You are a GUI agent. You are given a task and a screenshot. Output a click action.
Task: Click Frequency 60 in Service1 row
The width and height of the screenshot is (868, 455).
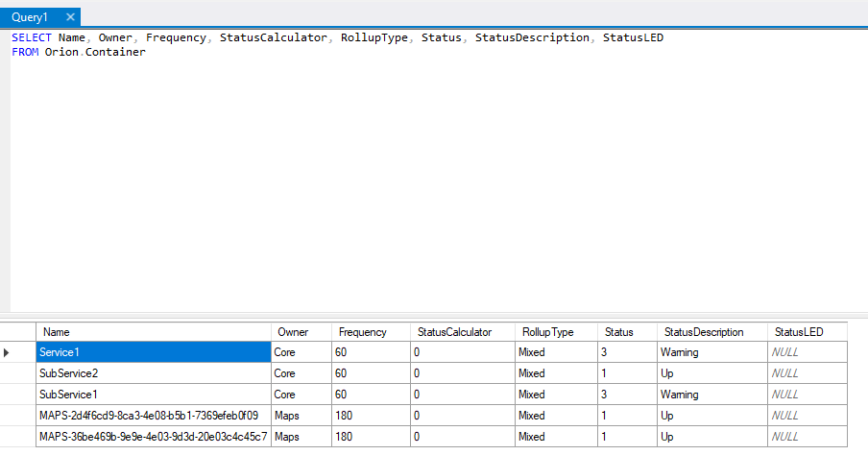(x=371, y=352)
